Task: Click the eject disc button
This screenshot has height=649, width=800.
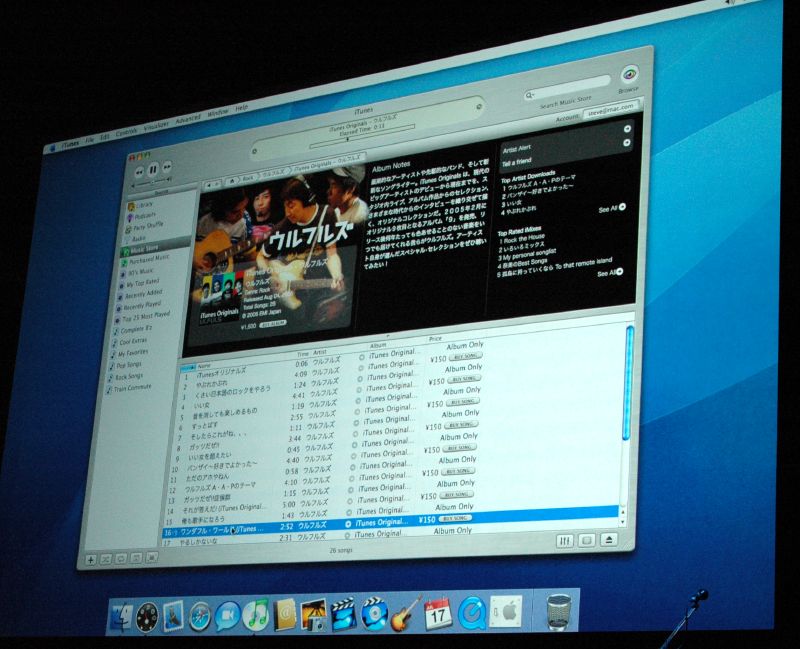Action: click(609, 539)
